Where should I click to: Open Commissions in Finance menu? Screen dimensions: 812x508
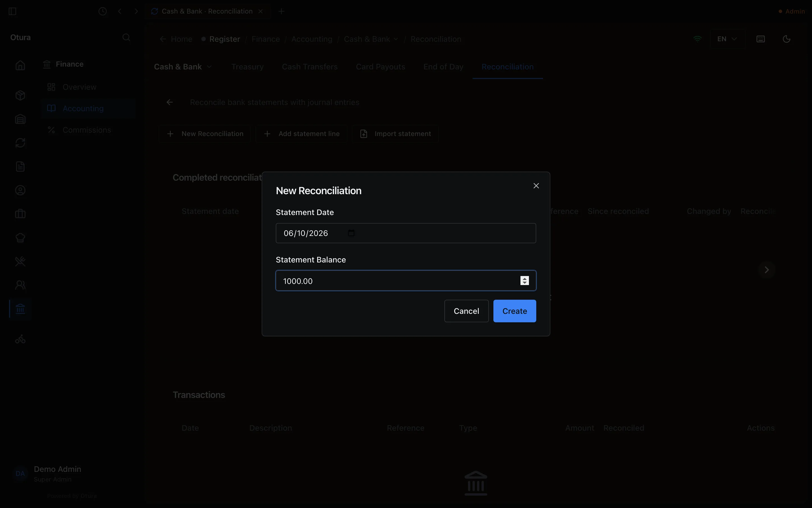pyautogui.click(x=88, y=130)
